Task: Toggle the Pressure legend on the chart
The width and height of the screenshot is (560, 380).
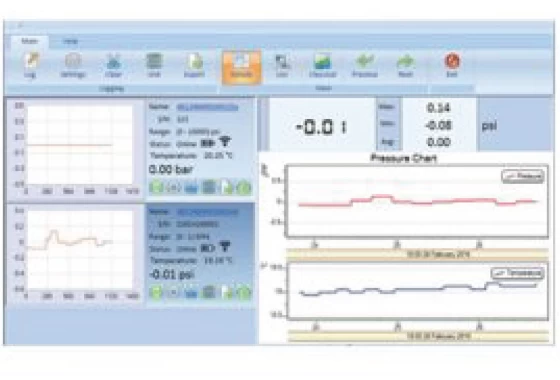Action: click(x=523, y=176)
